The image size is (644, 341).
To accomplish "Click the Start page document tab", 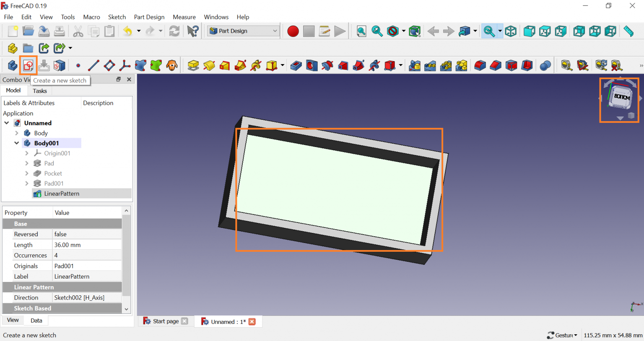I will 165,321.
